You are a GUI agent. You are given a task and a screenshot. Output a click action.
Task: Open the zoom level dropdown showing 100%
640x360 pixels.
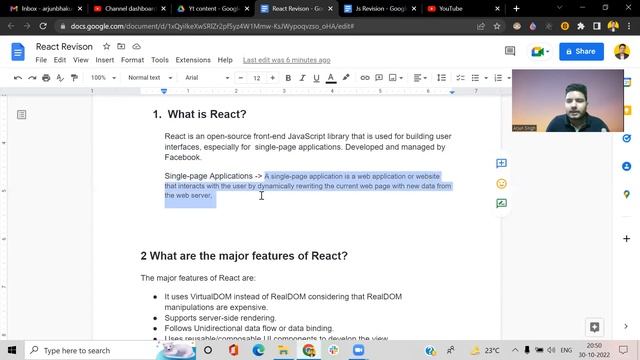tap(103, 78)
